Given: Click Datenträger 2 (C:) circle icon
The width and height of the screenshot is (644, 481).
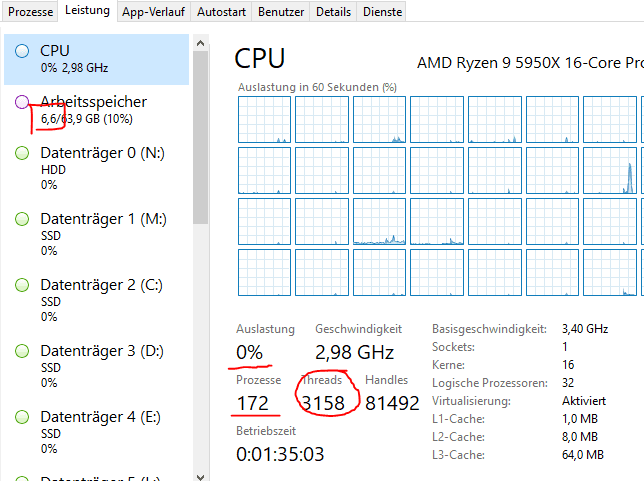Looking at the screenshot, I should click(22, 285).
